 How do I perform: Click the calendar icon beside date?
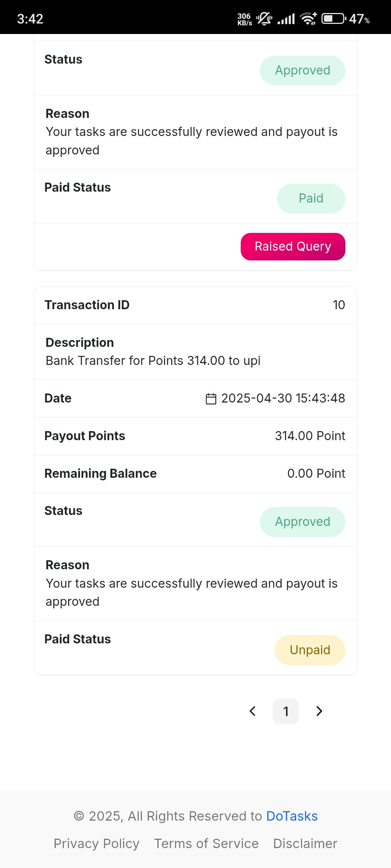[211, 399]
